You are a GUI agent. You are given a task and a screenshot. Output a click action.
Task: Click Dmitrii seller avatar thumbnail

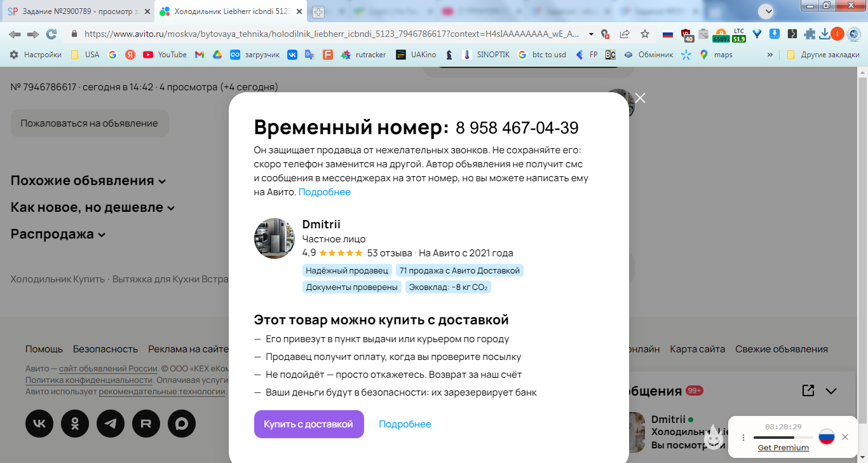pos(275,238)
